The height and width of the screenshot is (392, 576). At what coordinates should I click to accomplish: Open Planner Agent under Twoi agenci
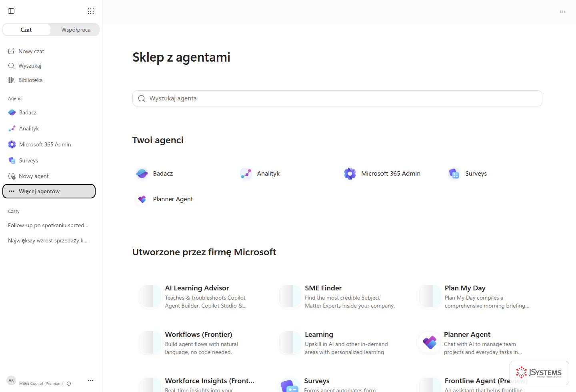pos(164,199)
